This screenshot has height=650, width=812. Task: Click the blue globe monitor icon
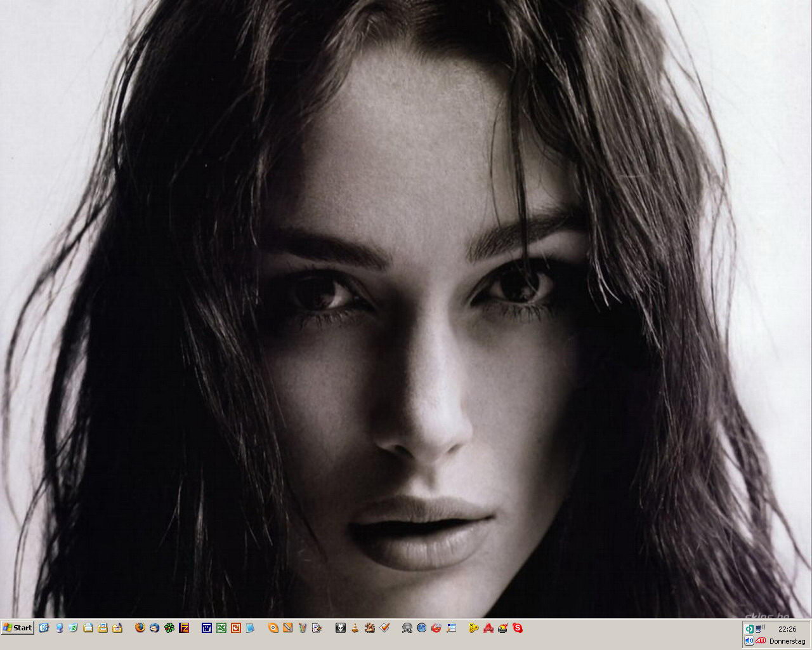click(421, 628)
